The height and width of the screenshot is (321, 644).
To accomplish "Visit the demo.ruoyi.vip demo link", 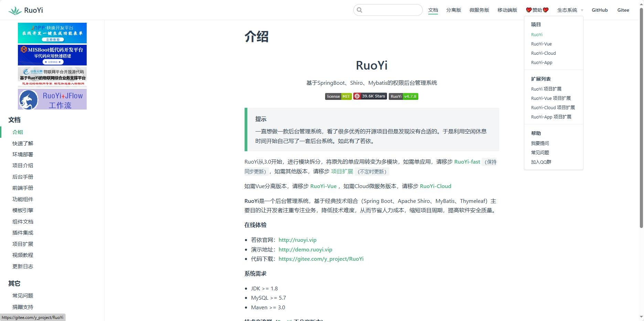I will pos(305,249).
